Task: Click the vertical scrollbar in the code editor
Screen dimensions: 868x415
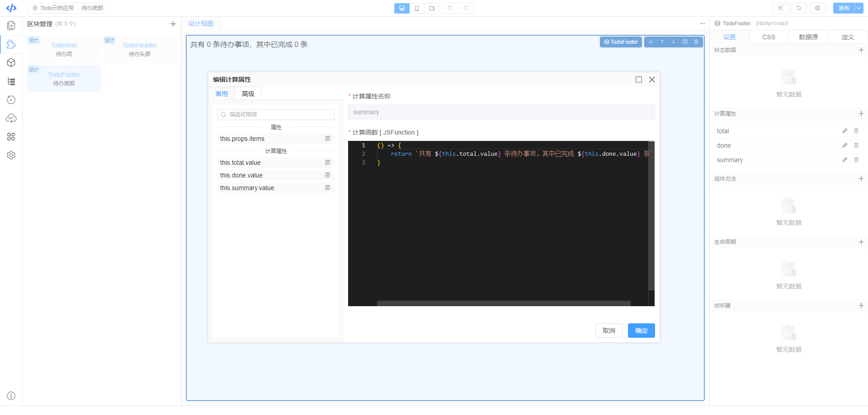Action: (x=651, y=216)
